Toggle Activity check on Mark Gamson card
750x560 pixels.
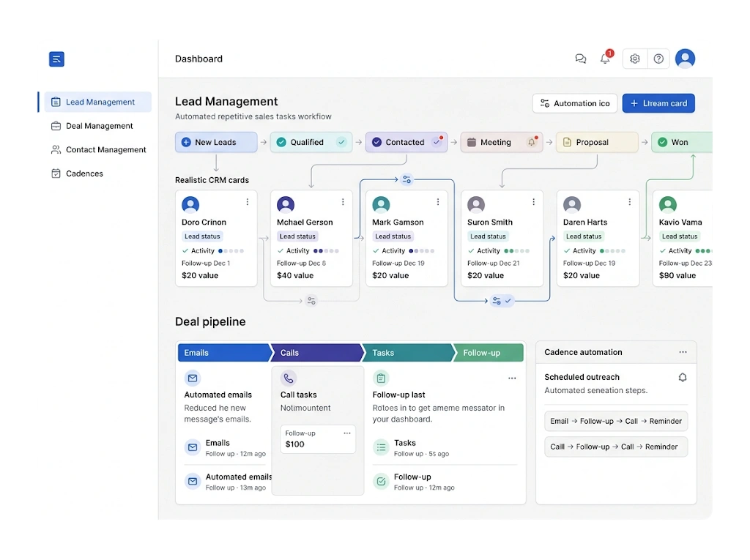coord(376,250)
